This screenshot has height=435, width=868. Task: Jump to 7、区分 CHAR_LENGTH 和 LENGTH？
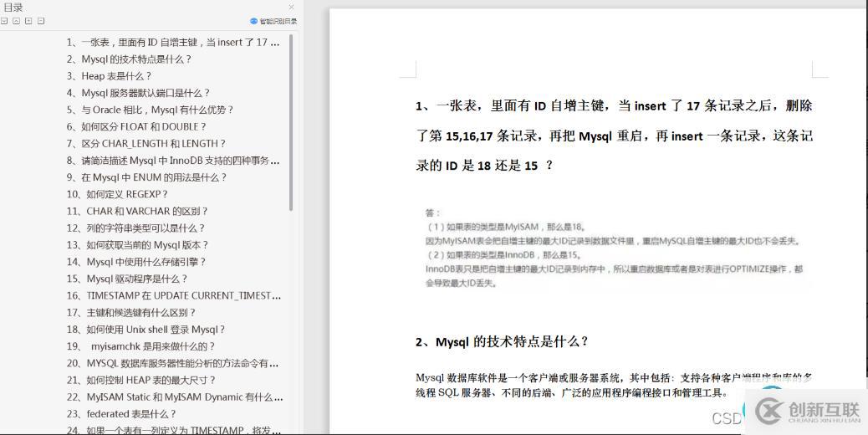146,143
